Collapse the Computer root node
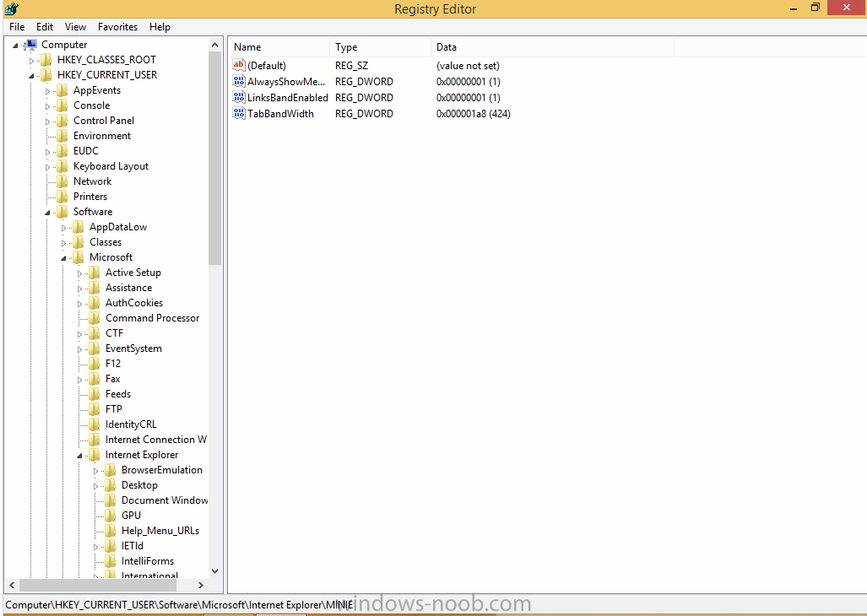This screenshot has height=616, width=867. (15, 46)
